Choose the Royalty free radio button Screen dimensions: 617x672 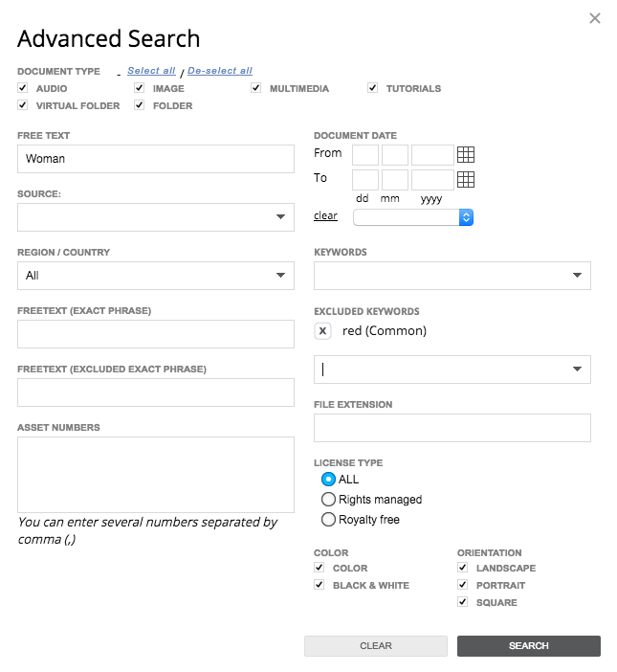[x=329, y=520]
